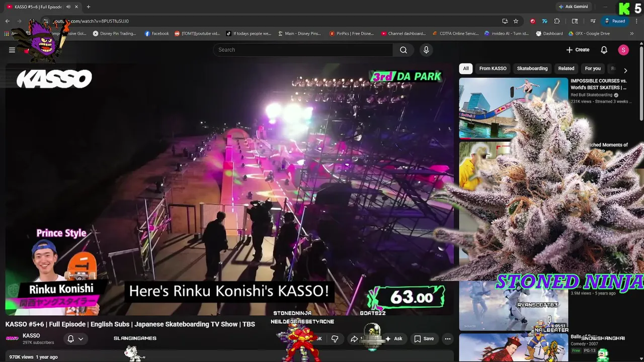Open the browser Extensions puzzle icon
644x362 pixels.
coord(556,21)
